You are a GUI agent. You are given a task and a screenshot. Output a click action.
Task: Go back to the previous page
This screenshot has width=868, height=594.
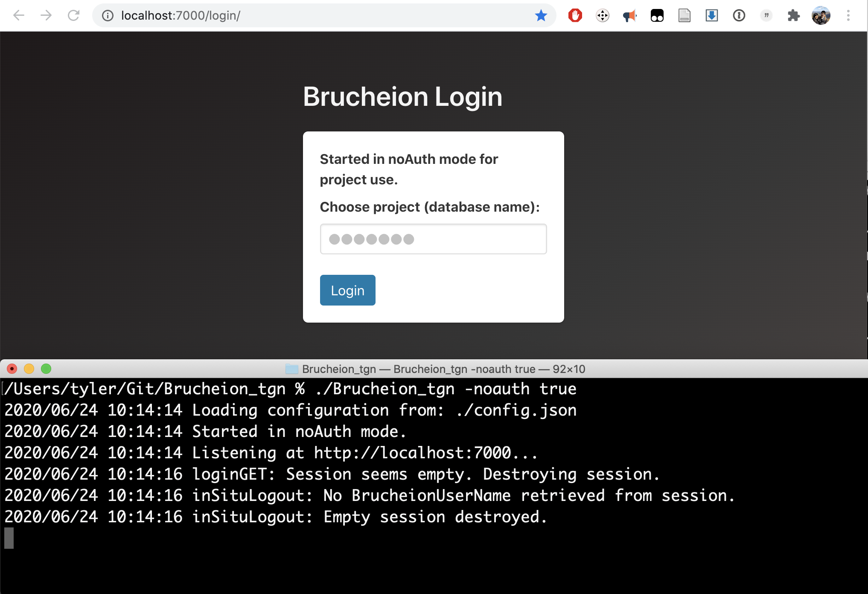coord(19,16)
